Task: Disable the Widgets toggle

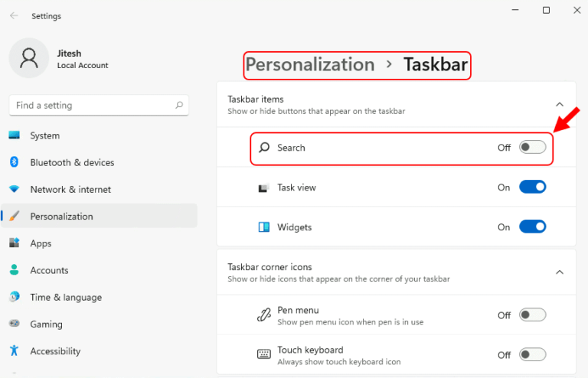Action: (533, 226)
